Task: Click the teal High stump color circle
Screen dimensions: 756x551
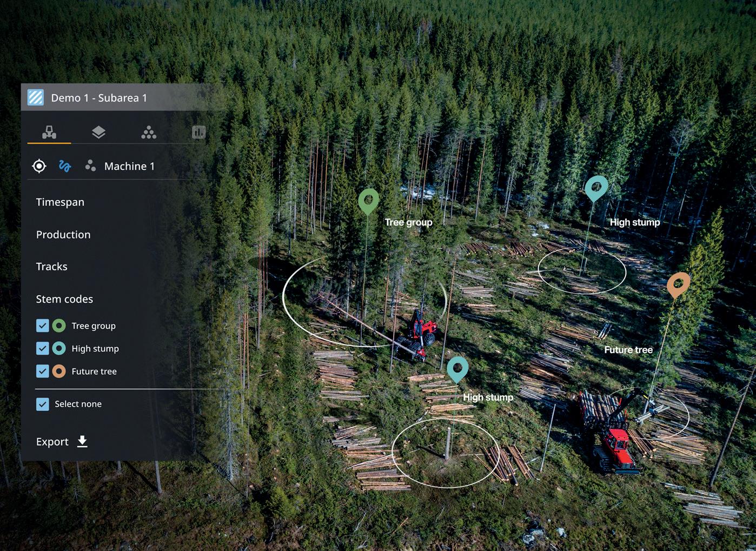Action: coord(59,348)
